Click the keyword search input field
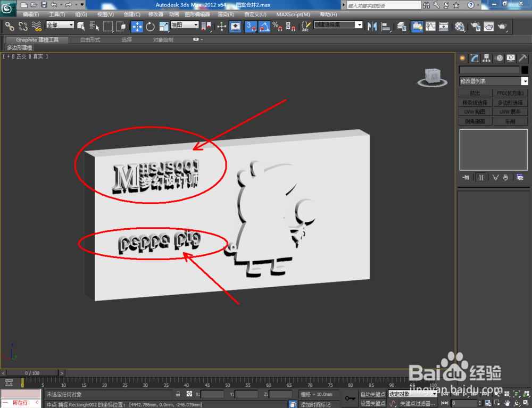This screenshot has width=532, height=408. coord(384,5)
